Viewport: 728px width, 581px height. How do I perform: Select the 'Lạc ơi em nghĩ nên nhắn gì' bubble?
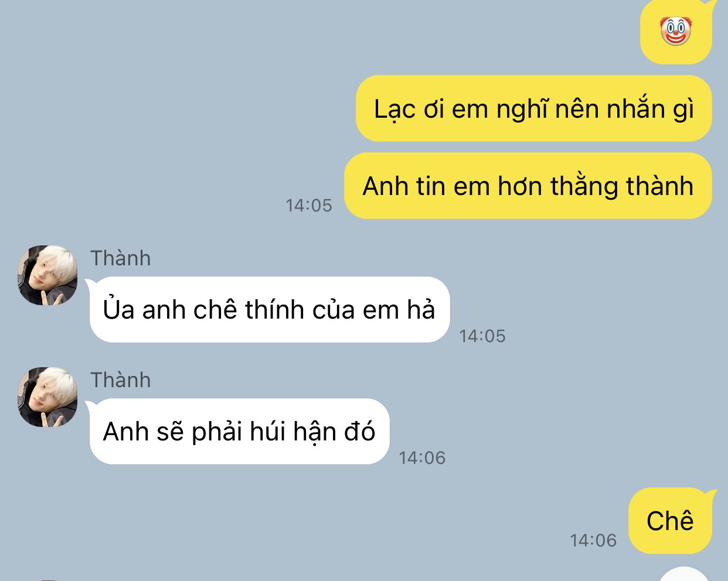pos(534,108)
